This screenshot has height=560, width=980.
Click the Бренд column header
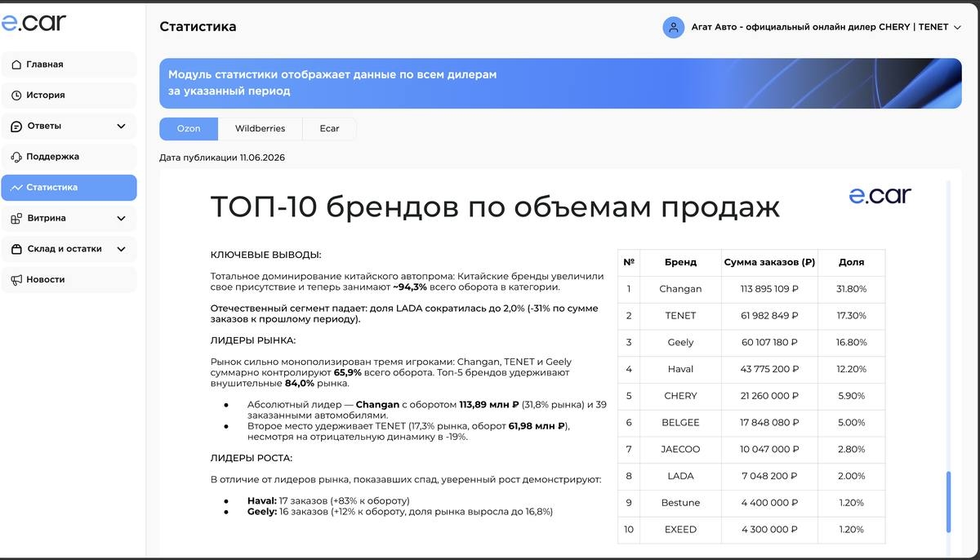[680, 263]
